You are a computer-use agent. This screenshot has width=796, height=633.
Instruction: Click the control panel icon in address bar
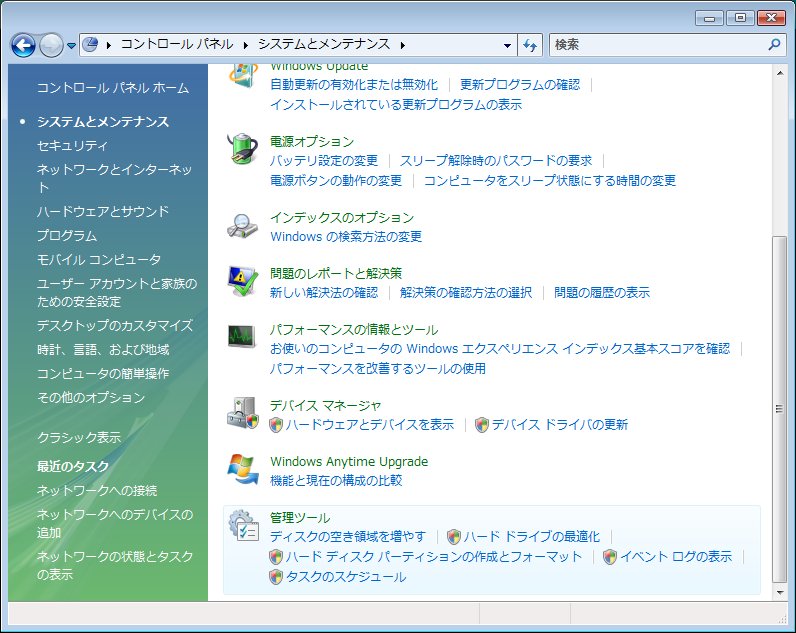click(x=90, y=45)
